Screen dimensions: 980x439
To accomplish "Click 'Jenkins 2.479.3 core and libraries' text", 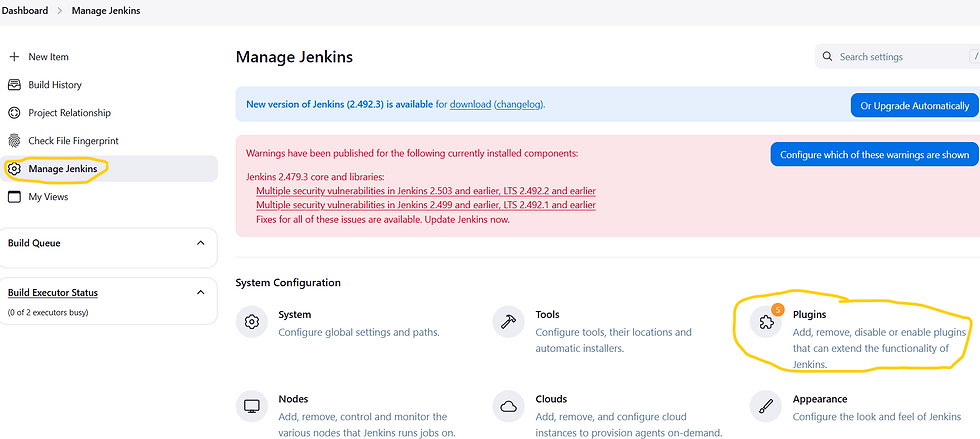I will click(x=315, y=176).
